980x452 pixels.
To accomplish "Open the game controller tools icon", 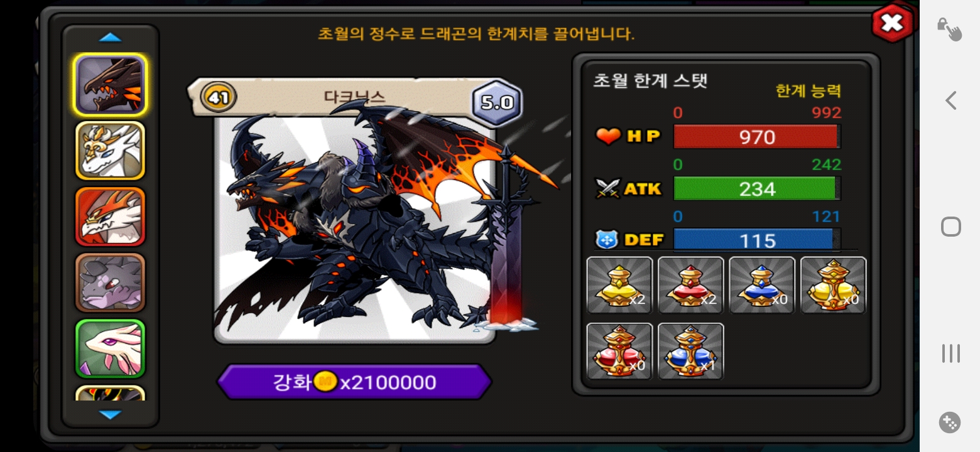I will pyautogui.click(x=950, y=422).
